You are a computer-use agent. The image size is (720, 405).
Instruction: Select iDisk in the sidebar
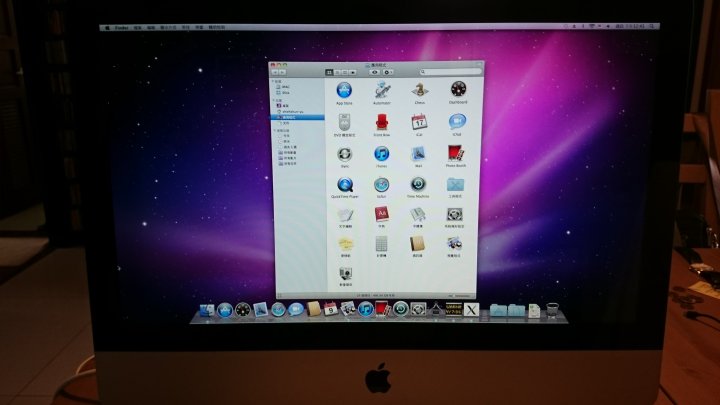coord(284,93)
